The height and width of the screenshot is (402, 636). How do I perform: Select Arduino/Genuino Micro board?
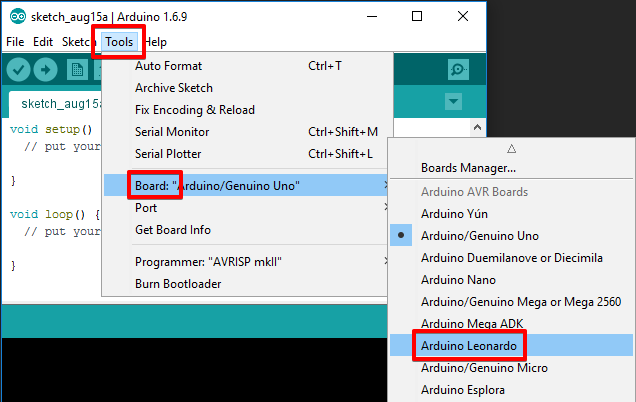511,368
